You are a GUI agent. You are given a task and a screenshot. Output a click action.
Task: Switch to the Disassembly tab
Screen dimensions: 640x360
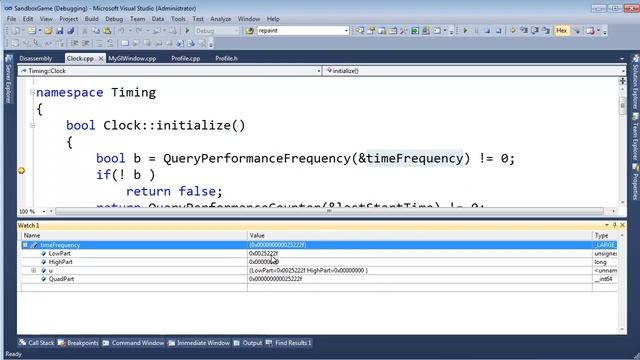pyautogui.click(x=36, y=58)
